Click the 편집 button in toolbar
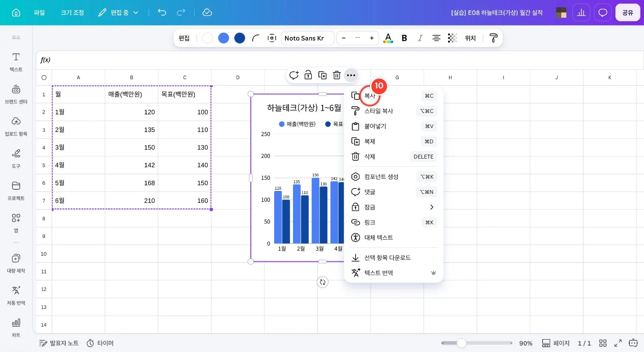Viewport: 644px width, 352px height. click(x=184, y=38)
